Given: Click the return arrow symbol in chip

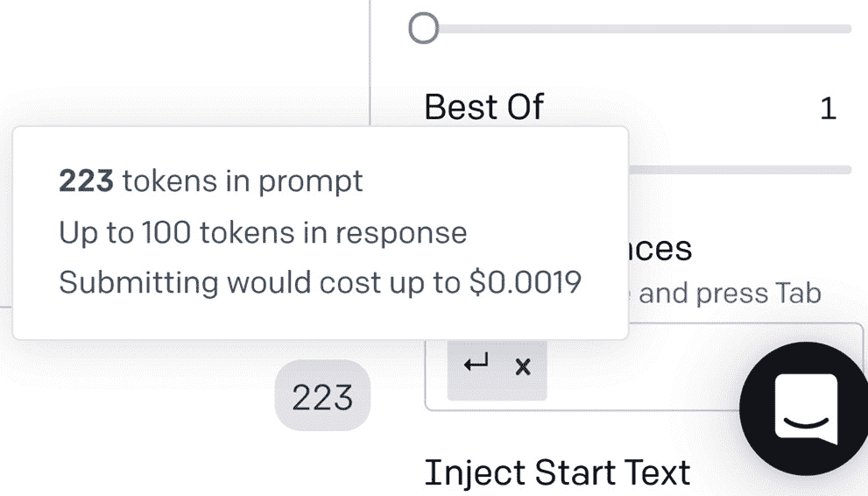Looking at the screenshot, I should 476,364.
